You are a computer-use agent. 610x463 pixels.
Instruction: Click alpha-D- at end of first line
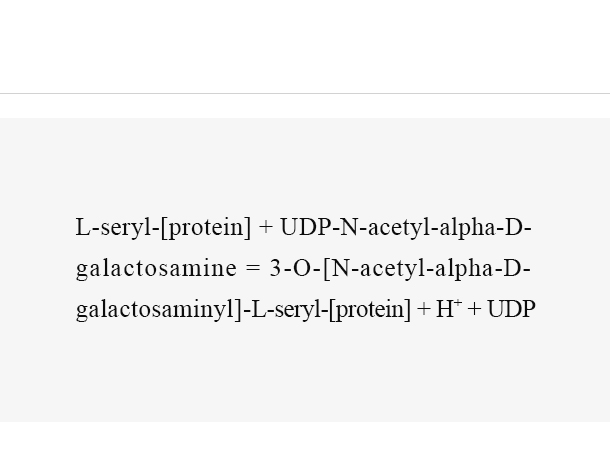[x=485, y=227]
